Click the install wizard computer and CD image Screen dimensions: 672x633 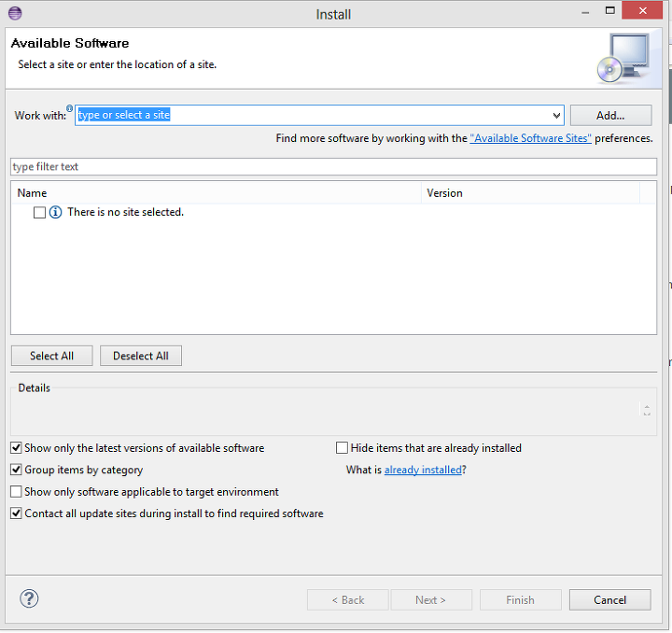pos(624,59)
